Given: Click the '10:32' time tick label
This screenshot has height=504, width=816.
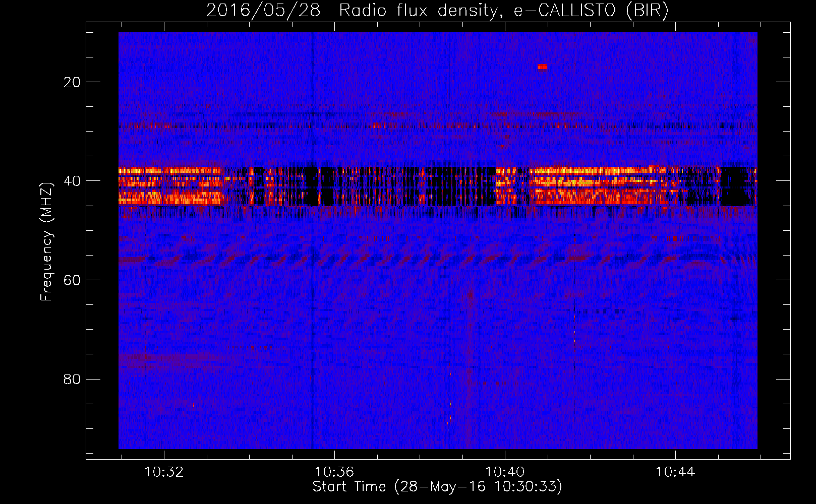Looking at the screenshot, I should (x=164, y=472).
